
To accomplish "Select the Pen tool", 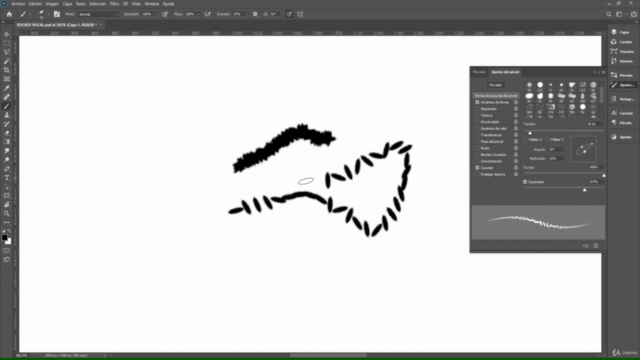I will 7,169.
